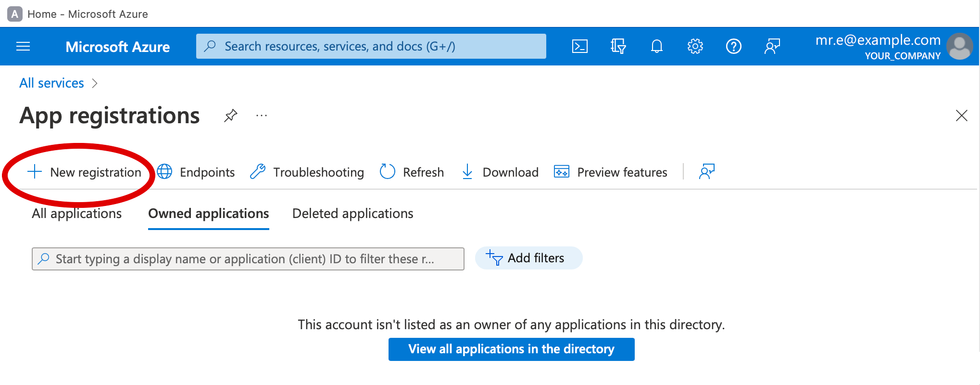Open the hamburger portal menu
The width and height of the screenshot is (980, 385).
click(x=23, y=46)
